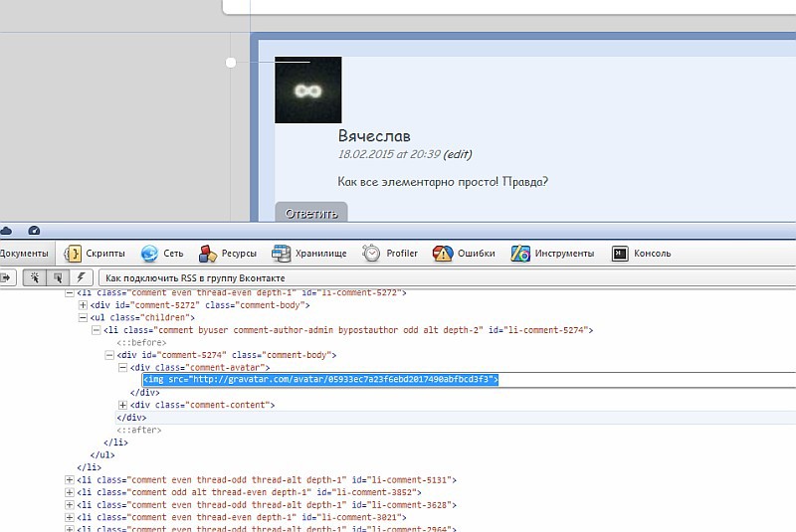Click the (edit) link on the comment
This screenshot has height=532, width=796.
pyautogui.click(x=458, y=154)
